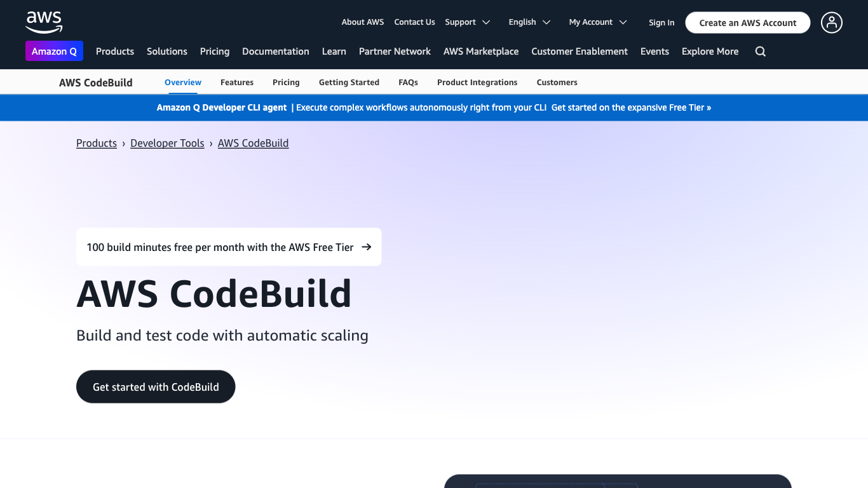Click the English dropdown chevron

[x=546, y=22]
